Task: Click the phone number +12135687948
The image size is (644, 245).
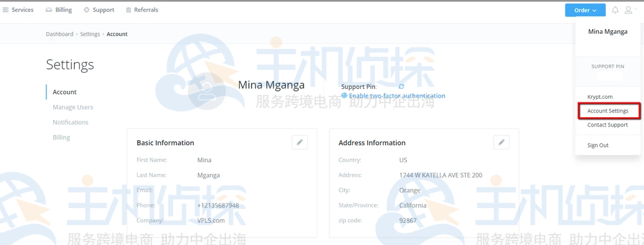Action: pyautogui.click(x=218, y=205)
